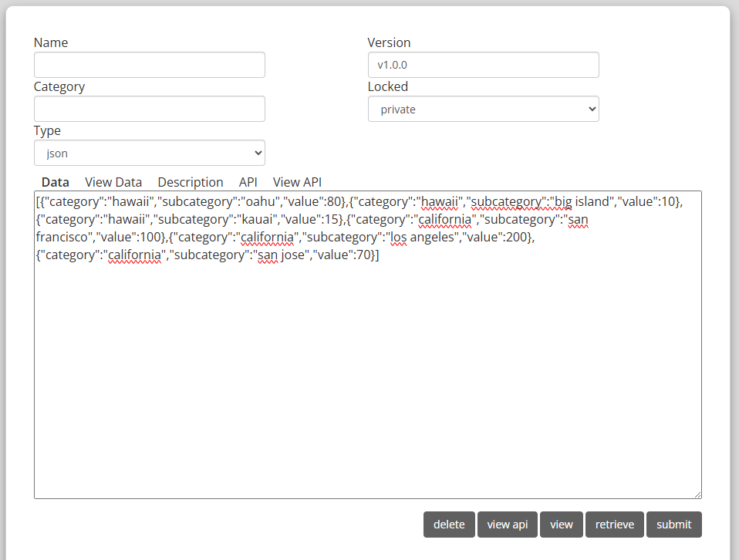The image size is (739, 560).
Task: Click the retrieve button
Action: click(x=615, y=525)
